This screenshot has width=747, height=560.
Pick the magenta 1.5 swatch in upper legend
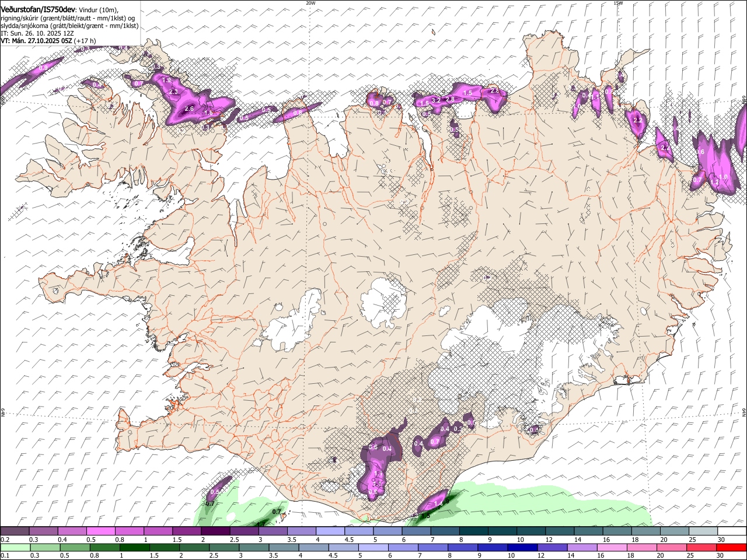tap(187, 531)
